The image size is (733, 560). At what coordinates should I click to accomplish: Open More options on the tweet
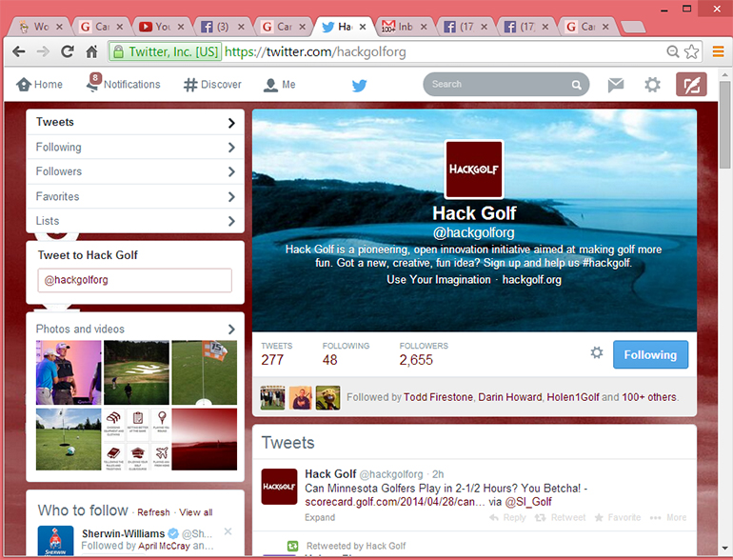(668, 517)
